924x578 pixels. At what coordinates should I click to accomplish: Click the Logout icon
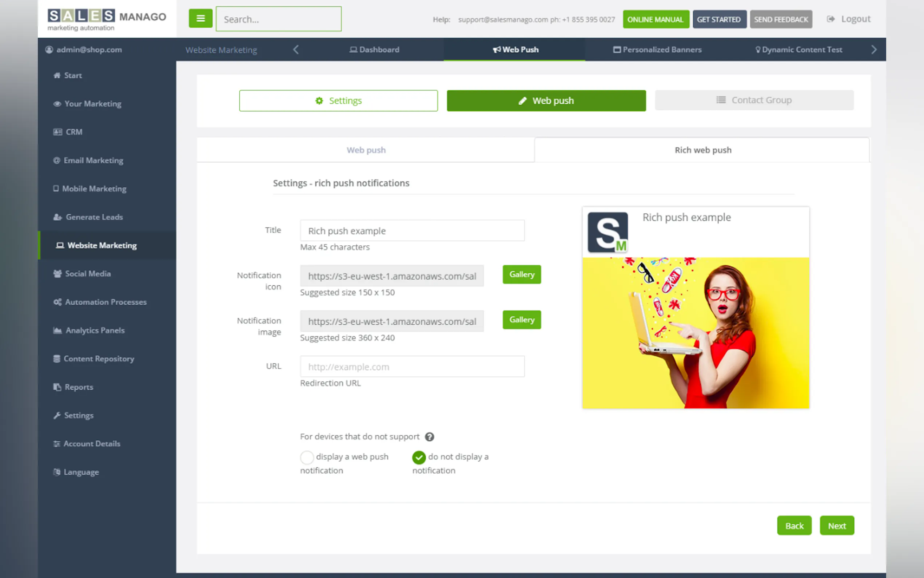point(831,19)
